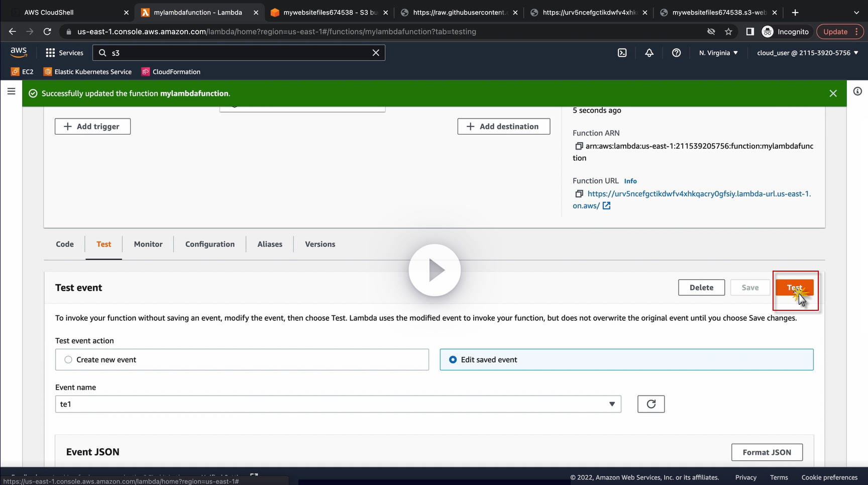Click the Format JSON button

767,452
